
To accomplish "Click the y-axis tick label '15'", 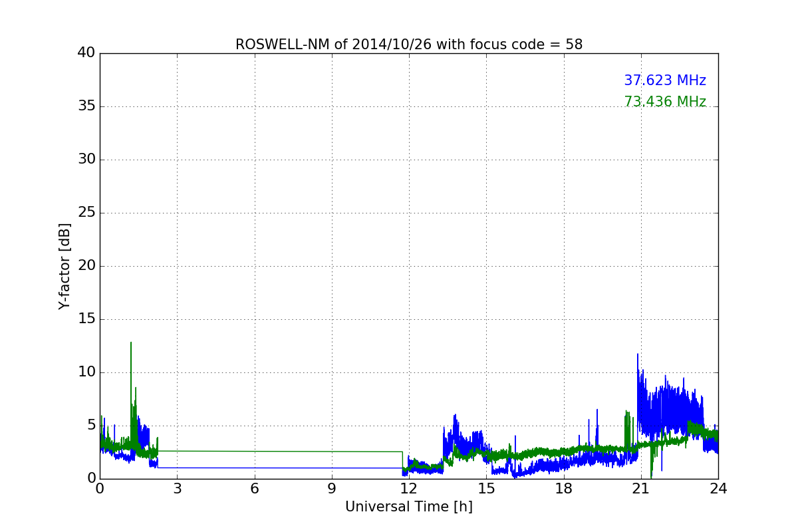I will point(86,319).
